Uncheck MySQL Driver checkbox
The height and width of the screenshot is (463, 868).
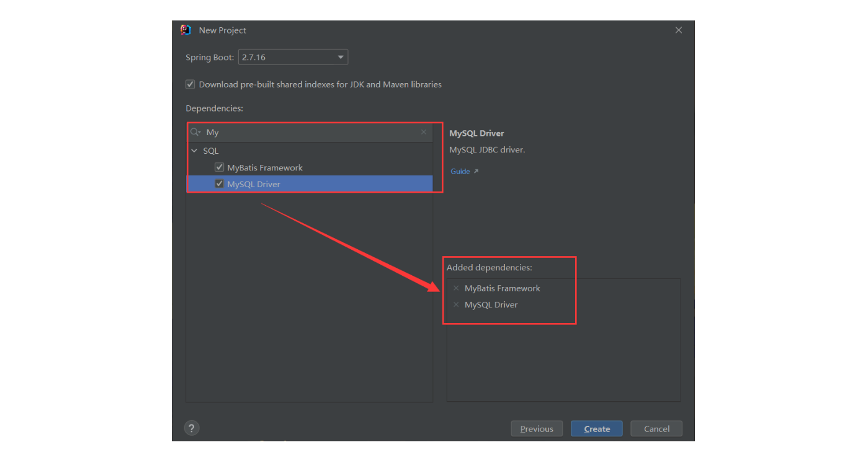tap(219, 184)
